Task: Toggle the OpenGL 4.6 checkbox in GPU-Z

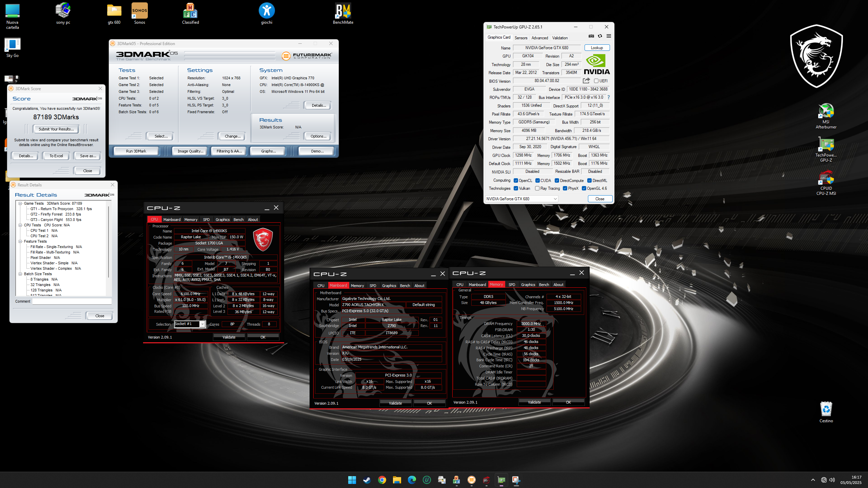Action: (584, 188)
